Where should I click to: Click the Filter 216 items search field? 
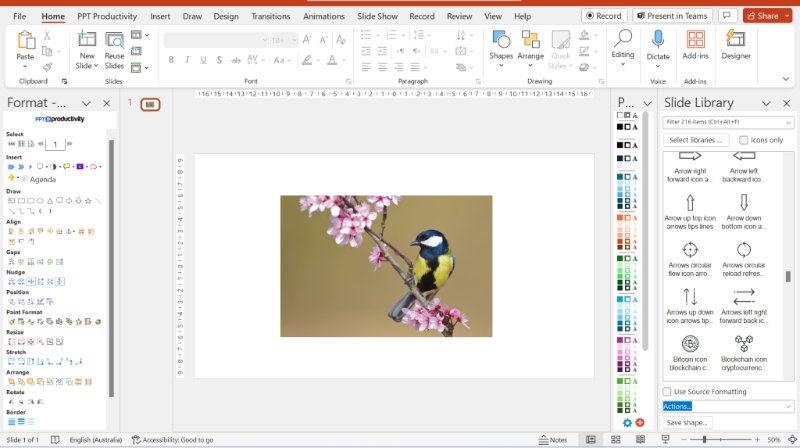click(x=728, y=122)
